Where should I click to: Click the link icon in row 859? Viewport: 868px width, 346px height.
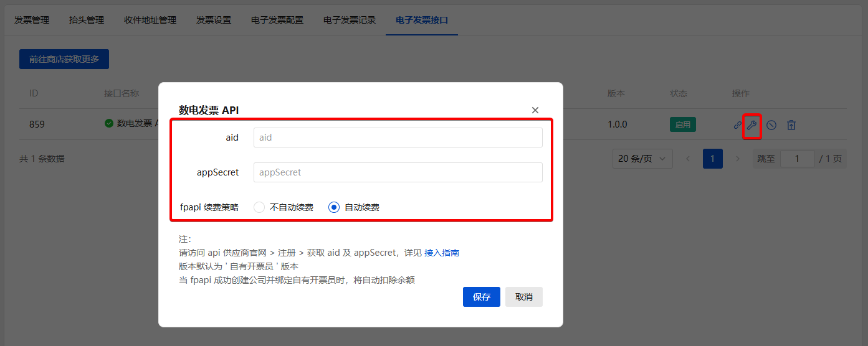coord(737,125)
